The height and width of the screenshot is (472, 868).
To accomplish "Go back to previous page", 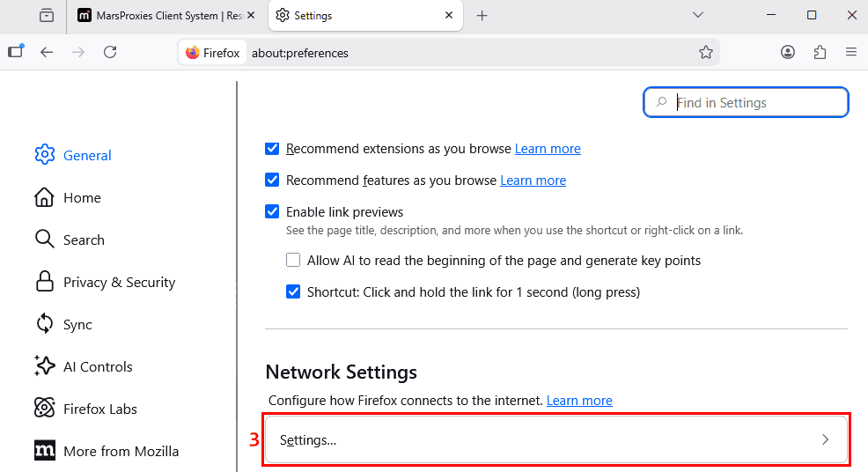I will tap(47, 53).
